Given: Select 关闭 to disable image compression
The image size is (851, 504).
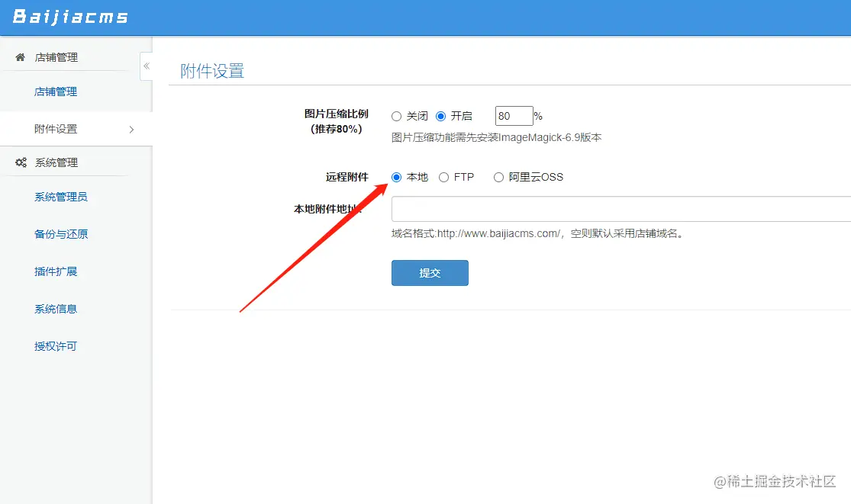Looking at the screenshot, I should (396, 115).
